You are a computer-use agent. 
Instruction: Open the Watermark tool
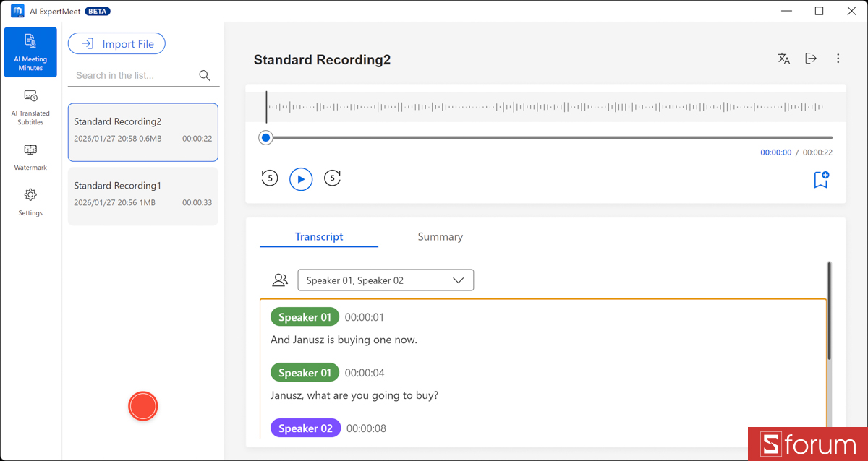click(x=30, y=156)
